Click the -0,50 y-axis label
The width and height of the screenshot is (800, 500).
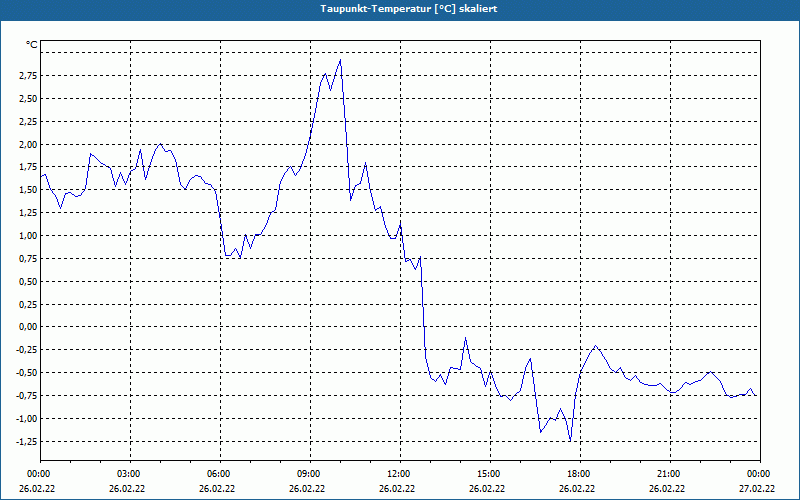[27, 373]
